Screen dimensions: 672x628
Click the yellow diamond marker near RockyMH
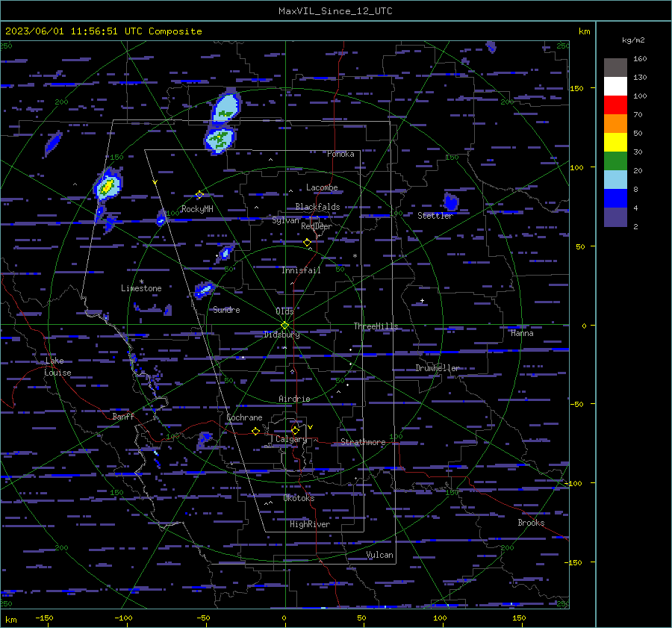coord(199,195)
